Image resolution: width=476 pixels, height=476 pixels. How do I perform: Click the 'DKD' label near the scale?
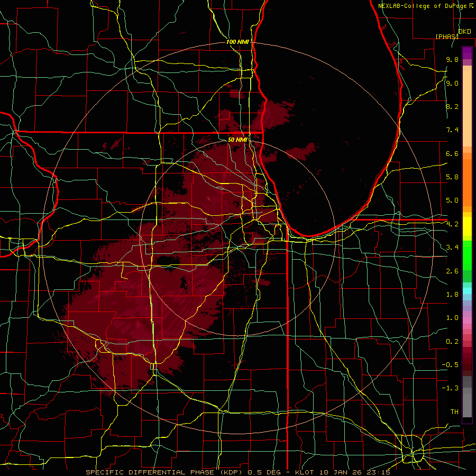pyautogui.click(x=464, y=32)
